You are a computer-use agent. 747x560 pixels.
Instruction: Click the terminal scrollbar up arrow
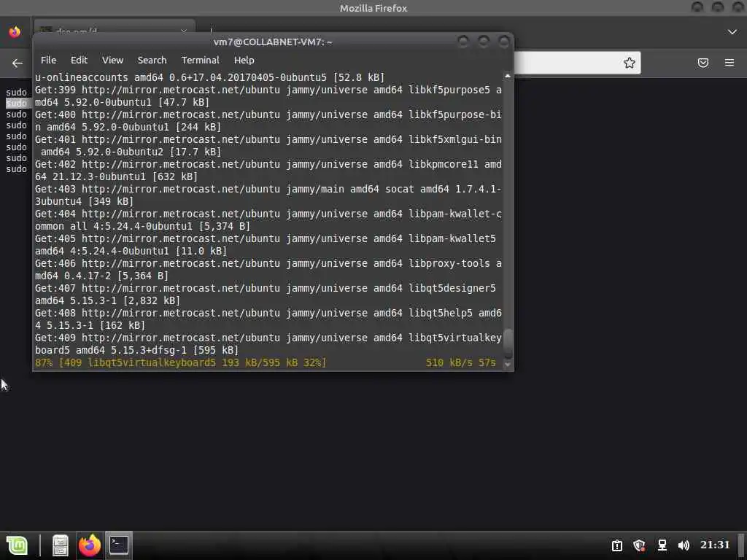click(x=508, y=76)
